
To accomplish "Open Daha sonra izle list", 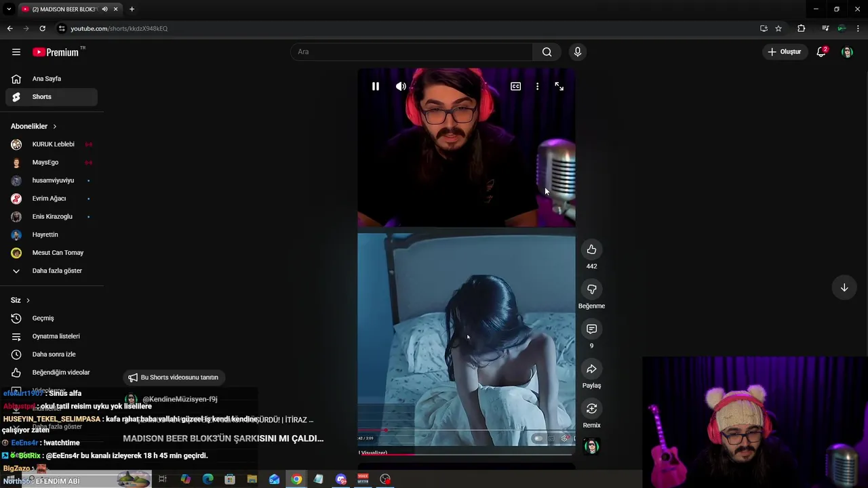I will point(52,354).
